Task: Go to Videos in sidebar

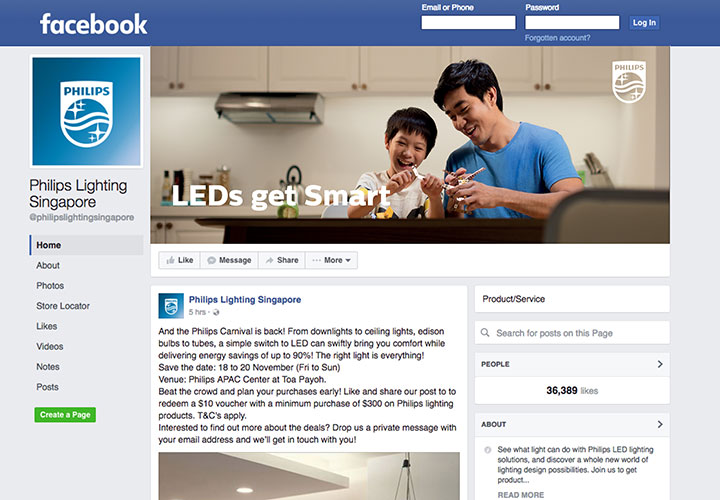Action: (x=50, y=347)
